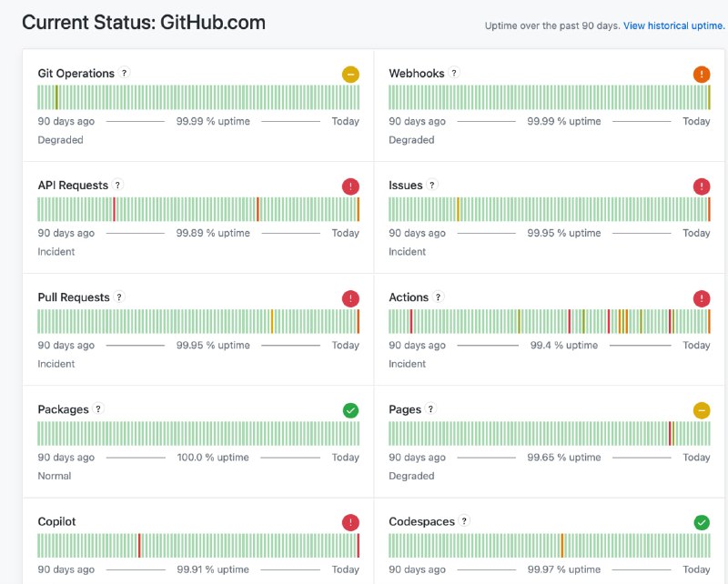
Task: Click the question mark beside Codespaces
Action: [x=464, y=520]
